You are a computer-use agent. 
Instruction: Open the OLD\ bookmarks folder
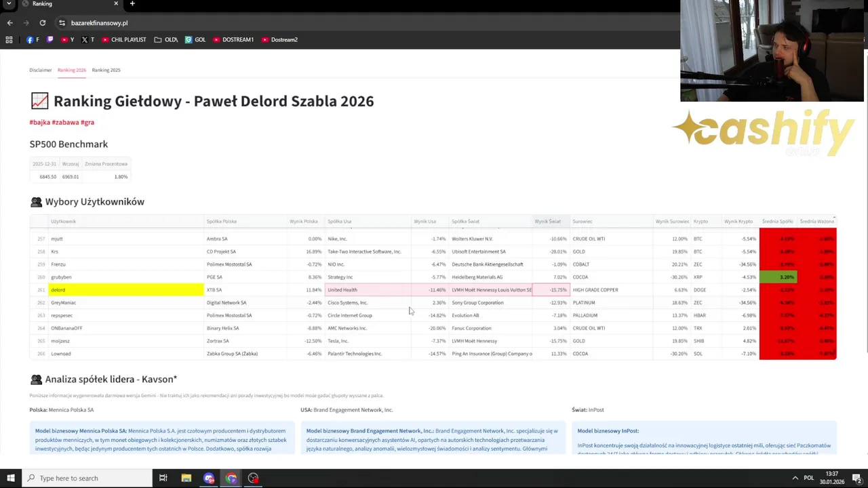[x=166, y=39]
